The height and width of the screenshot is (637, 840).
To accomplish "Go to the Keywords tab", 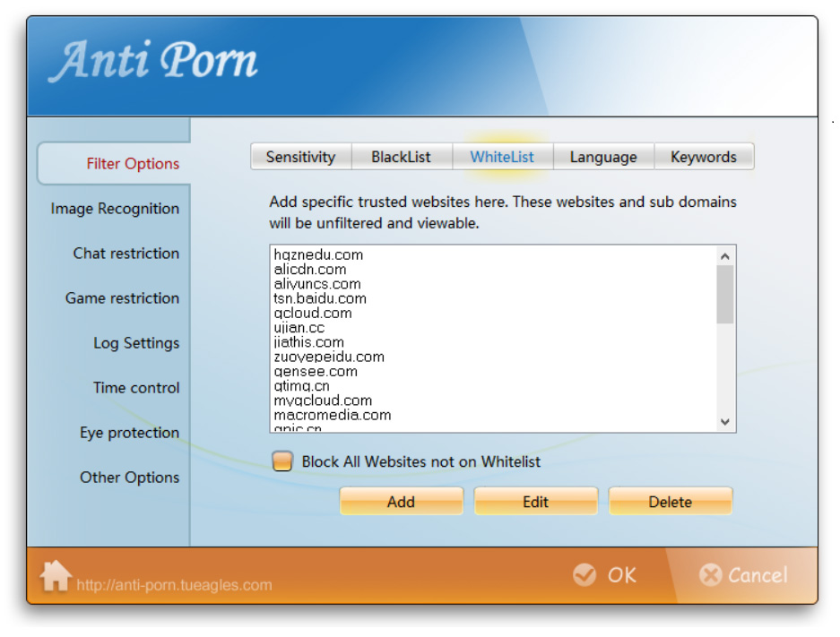I will 703,157.
